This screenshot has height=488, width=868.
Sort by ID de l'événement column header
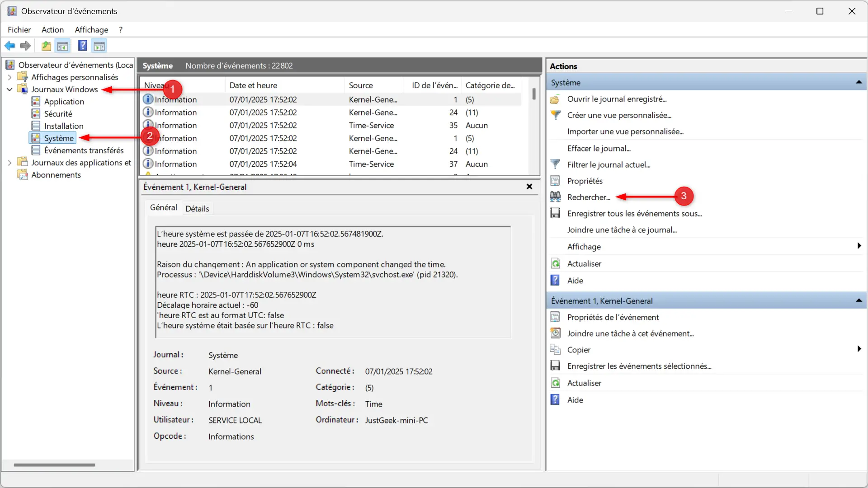pos(432,85)
